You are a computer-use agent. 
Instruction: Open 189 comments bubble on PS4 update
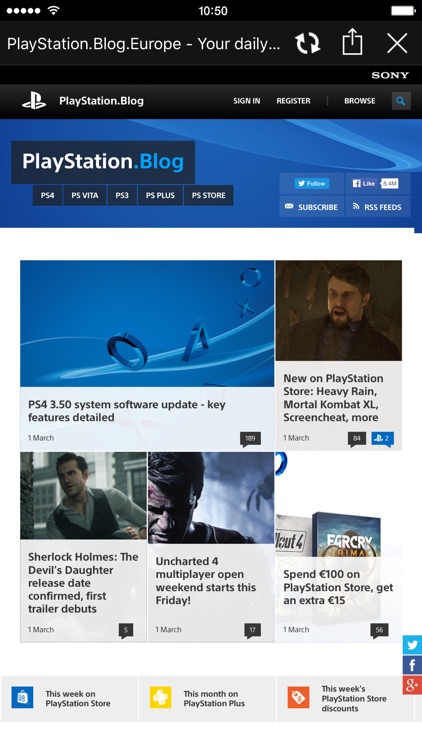pyautogui.click(x=250, y=439)
